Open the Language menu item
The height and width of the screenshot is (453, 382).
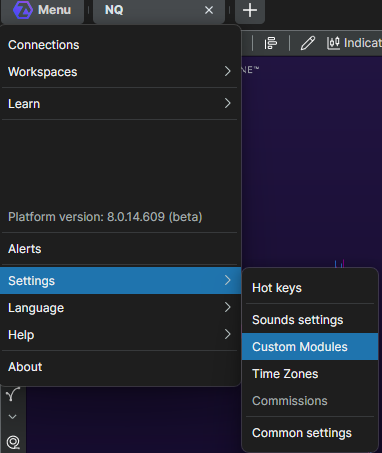point(120,308)
